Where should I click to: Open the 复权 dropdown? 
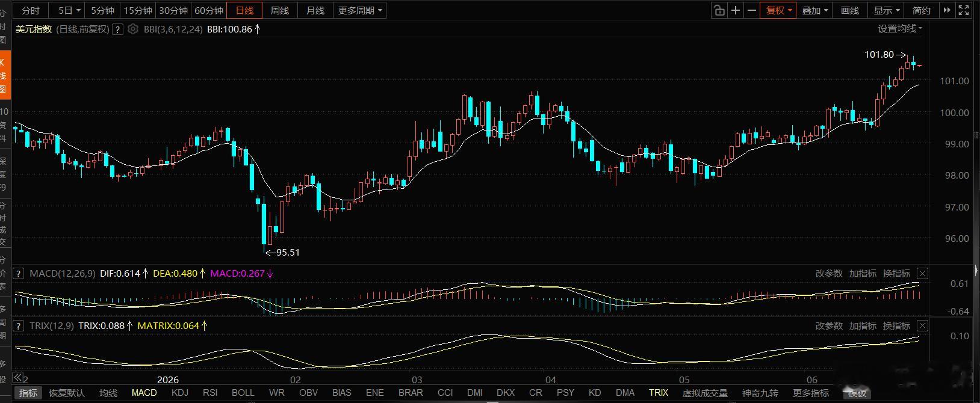pyautogui.click(x=779, y=10)
